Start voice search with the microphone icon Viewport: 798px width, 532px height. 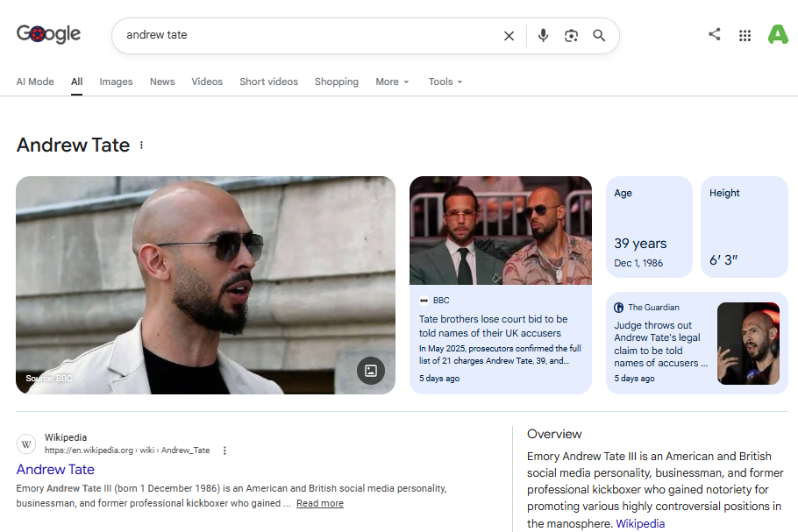pos(543,36)
